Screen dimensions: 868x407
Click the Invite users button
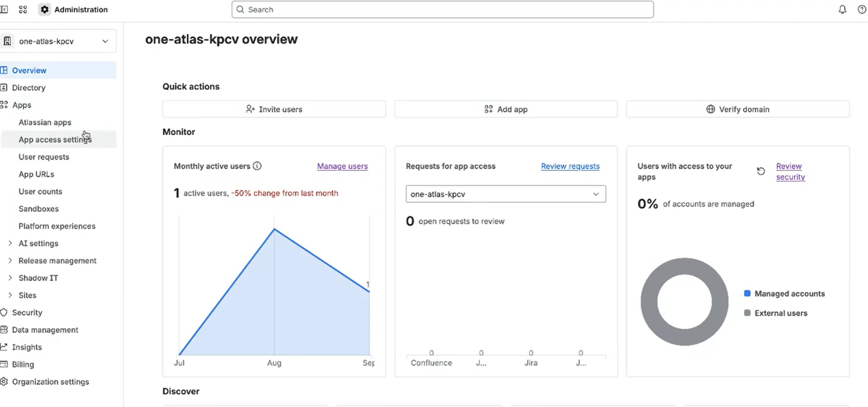pyautogui.click(x=274, y=109)
